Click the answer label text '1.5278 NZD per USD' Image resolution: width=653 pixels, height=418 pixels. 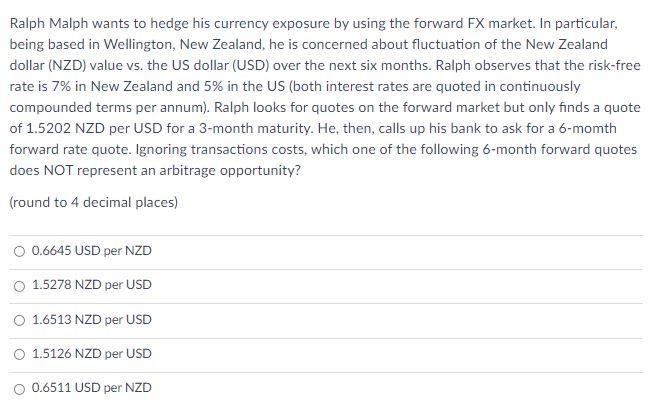[92, 285]
